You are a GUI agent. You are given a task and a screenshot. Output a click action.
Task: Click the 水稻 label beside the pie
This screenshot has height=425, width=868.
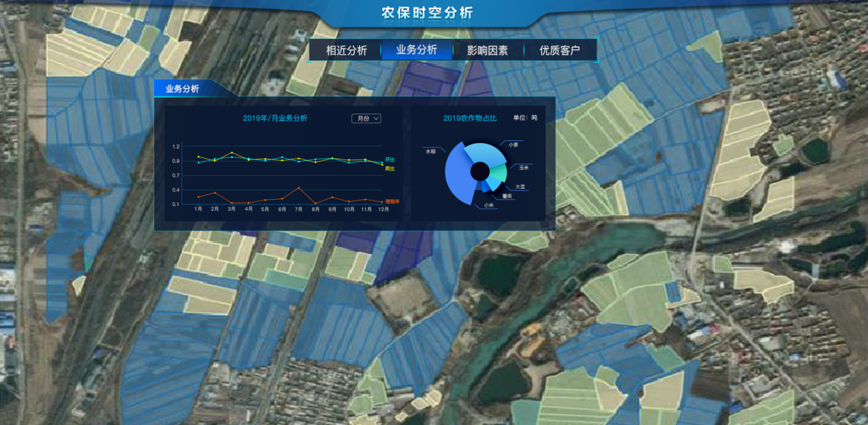[x=430, y=151]
